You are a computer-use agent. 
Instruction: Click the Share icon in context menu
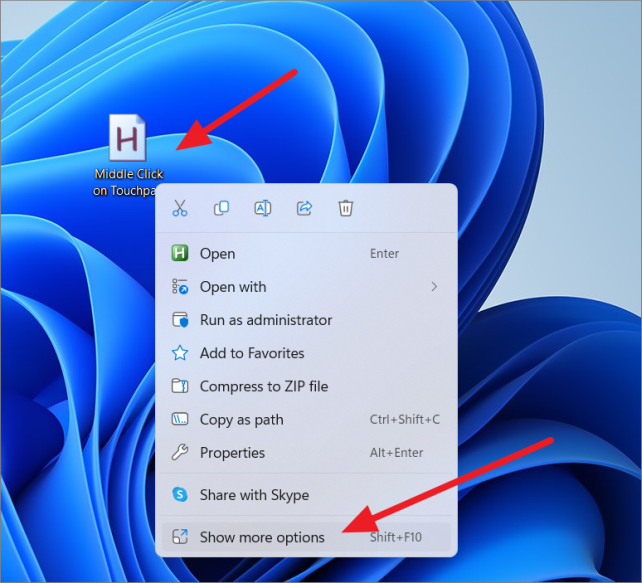tap(304, 208)
